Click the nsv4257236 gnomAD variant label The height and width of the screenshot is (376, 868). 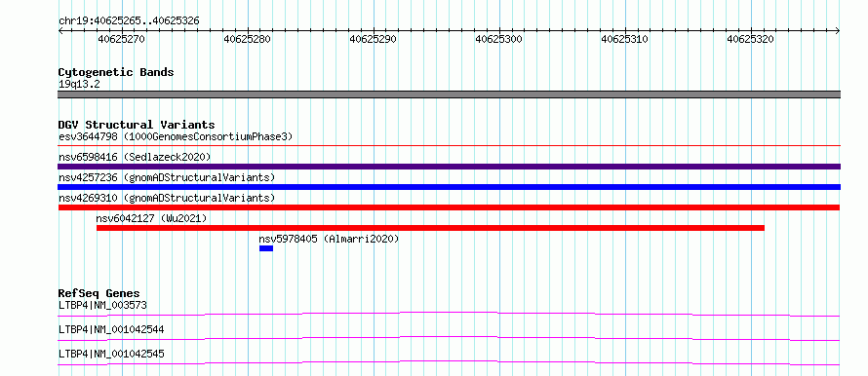167,177
